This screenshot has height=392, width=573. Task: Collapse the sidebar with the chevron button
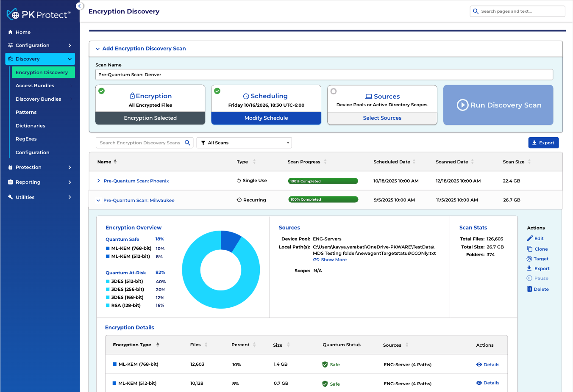tap(80, 6)
